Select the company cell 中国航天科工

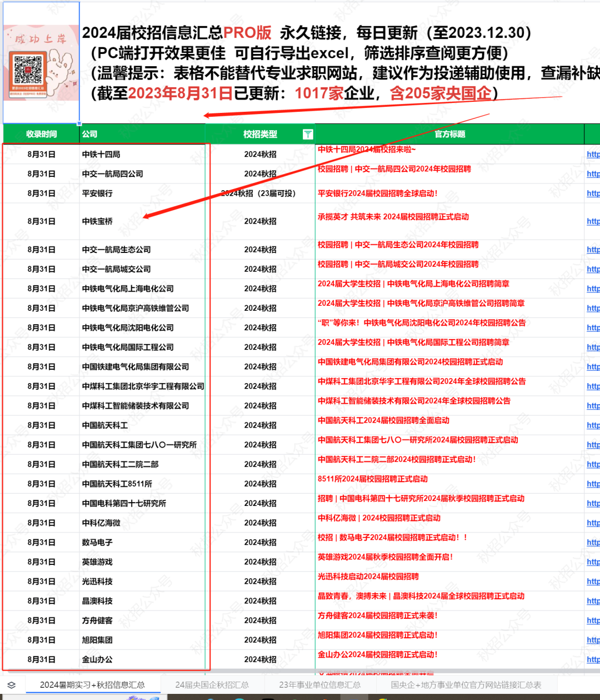pyautogui.click(x=142, y=425)
